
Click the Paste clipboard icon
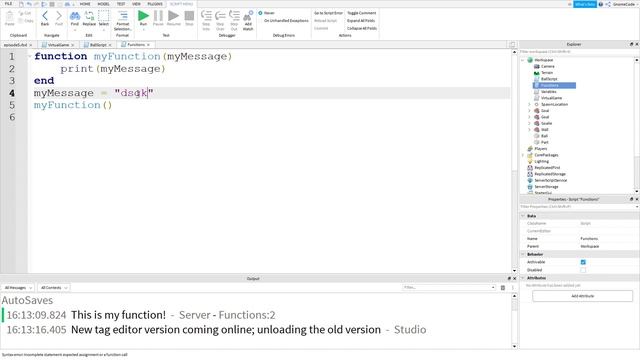pos(9,16)
